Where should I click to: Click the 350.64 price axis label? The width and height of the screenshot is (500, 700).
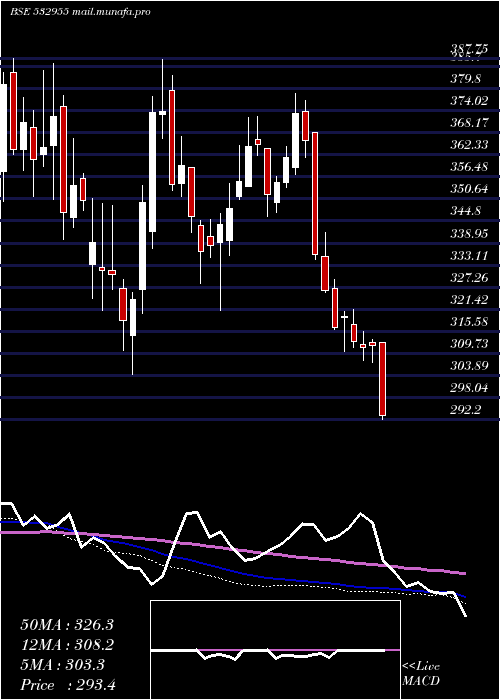pyautogui.click(x=469, y=189)
